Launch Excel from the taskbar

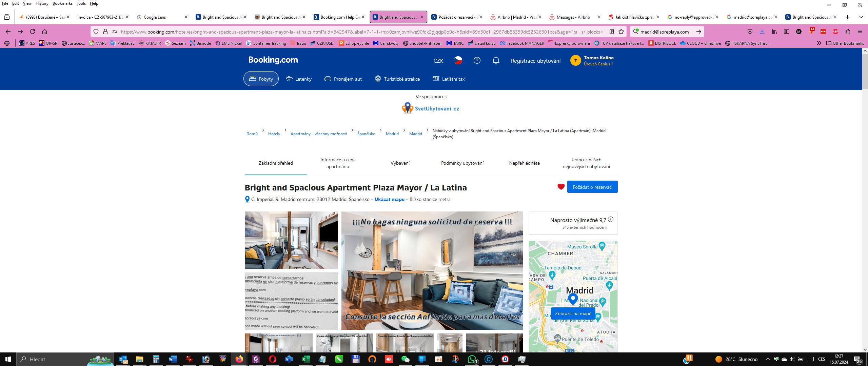[305, 360]
